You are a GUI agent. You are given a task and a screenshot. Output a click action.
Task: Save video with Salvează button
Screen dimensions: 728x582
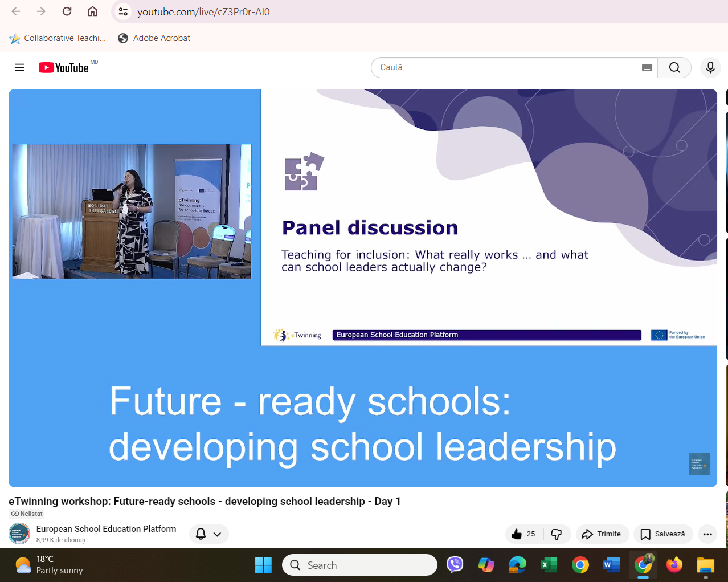coord(663,534)
